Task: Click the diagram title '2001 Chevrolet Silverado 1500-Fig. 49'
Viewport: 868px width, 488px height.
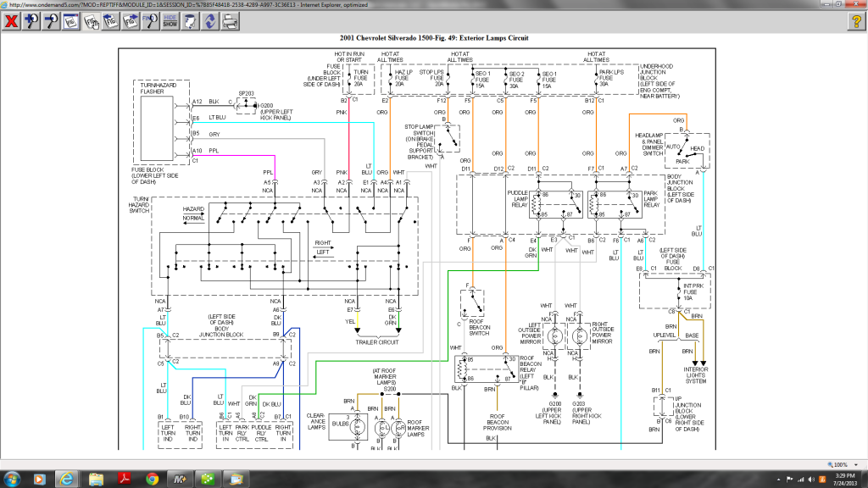Action: pos(434,38)
